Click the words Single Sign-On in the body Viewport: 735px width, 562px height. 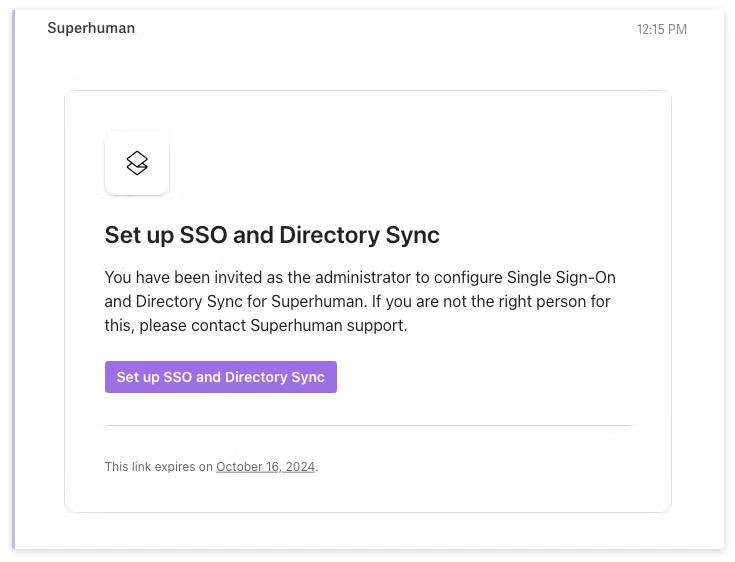tap(561, 277)
